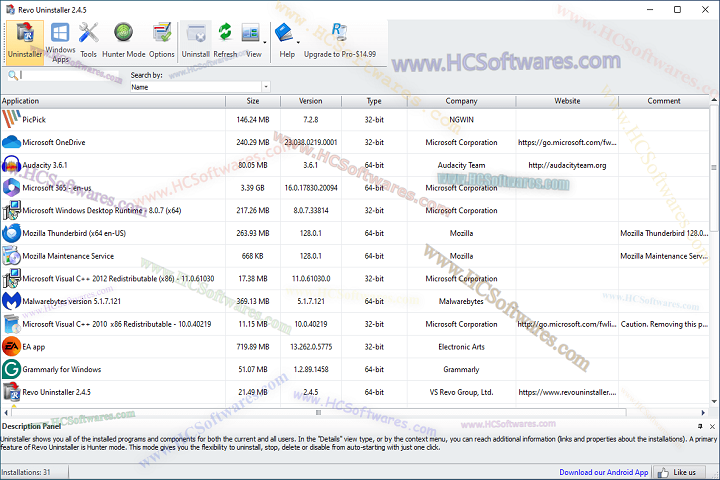Open the Search by Name combo box

200,87
